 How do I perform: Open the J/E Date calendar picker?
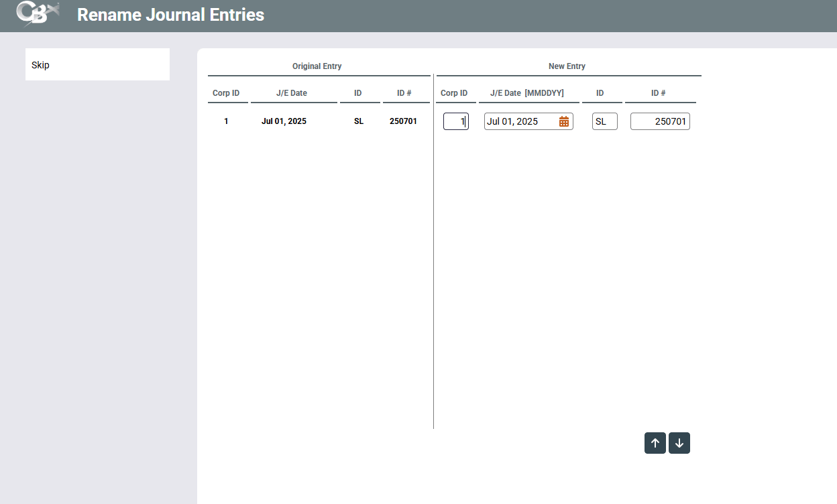pyautogui.click(x=564, y=121)
